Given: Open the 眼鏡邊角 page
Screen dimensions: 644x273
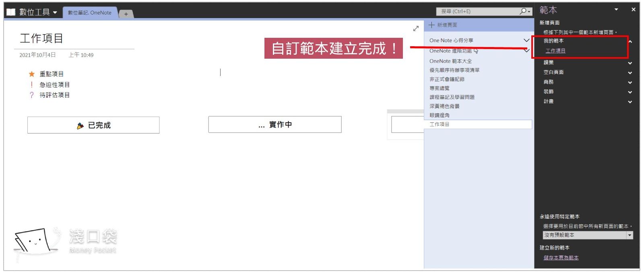Looking at the screenshot, I should click(x=439, y=115).
